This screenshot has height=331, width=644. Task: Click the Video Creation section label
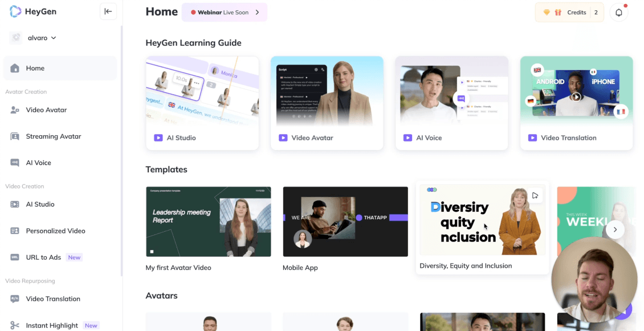[x=25, y=186]
